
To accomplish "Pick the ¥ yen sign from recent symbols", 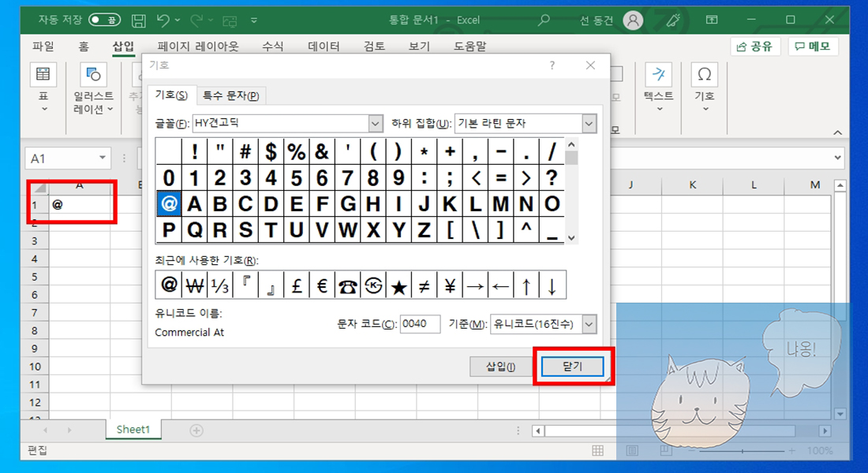I will [x=450, y=285].
